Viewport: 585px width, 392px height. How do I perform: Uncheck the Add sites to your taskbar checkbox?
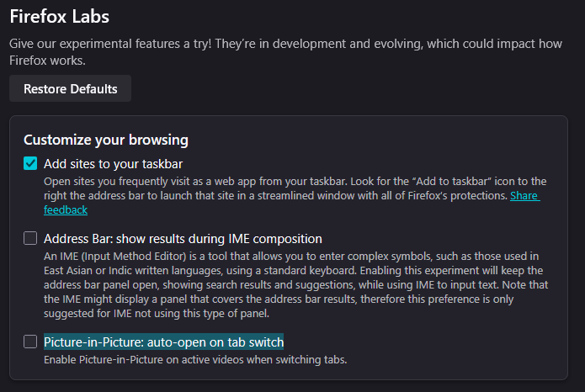pyautogui.click(x=30, y=163)
